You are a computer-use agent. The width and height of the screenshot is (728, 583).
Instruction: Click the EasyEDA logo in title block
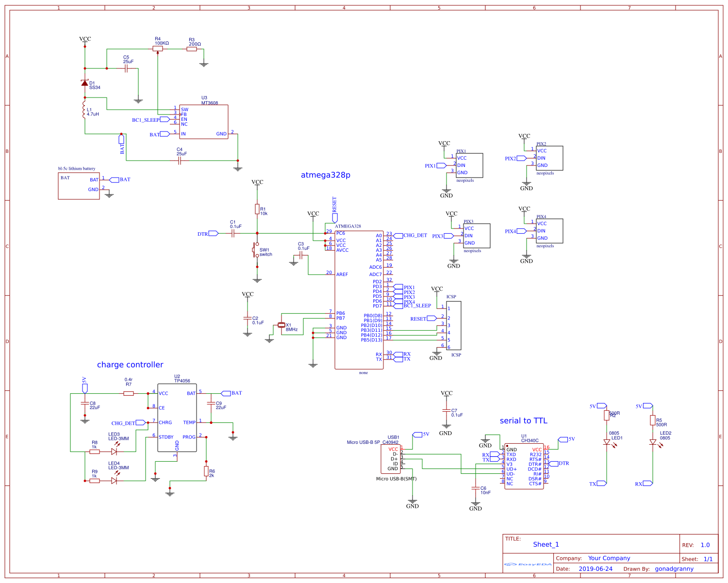[x=528, y=564]
